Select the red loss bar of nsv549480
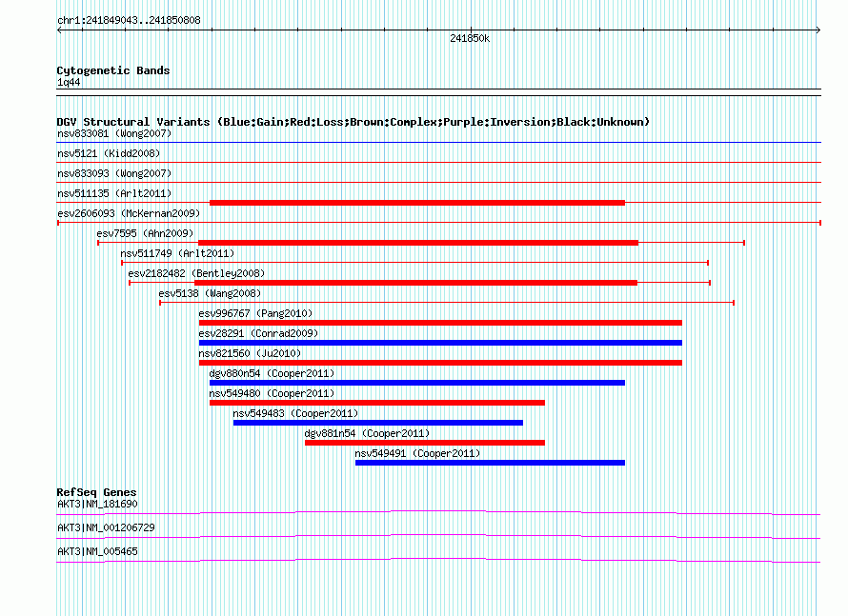 [377, 403]
